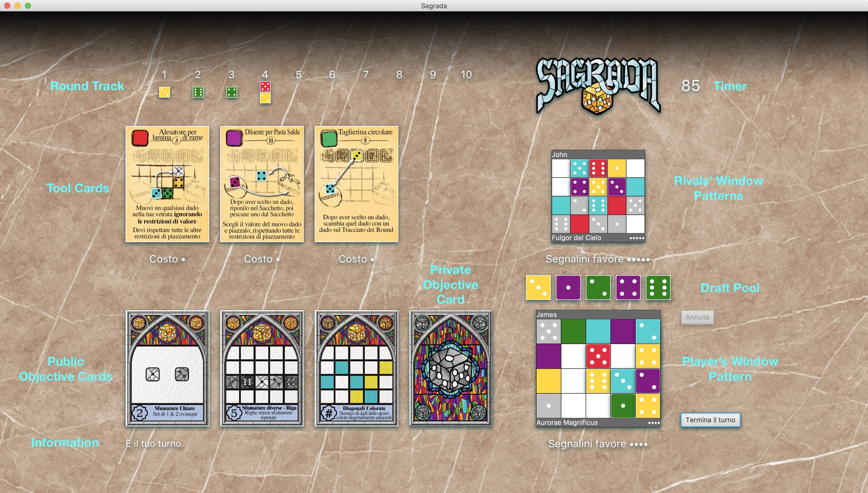Click John's Fulgor del Cielo window pattern

point(598,196)
